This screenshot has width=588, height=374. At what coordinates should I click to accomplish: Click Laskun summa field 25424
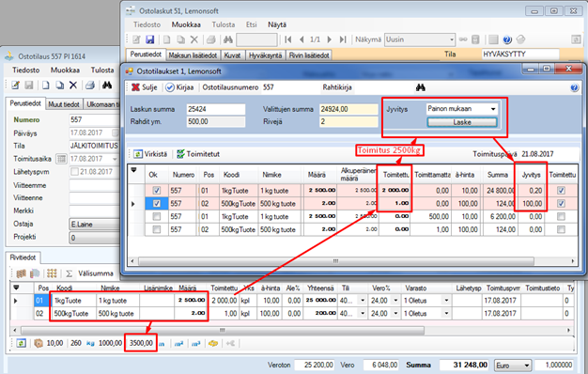216,109
